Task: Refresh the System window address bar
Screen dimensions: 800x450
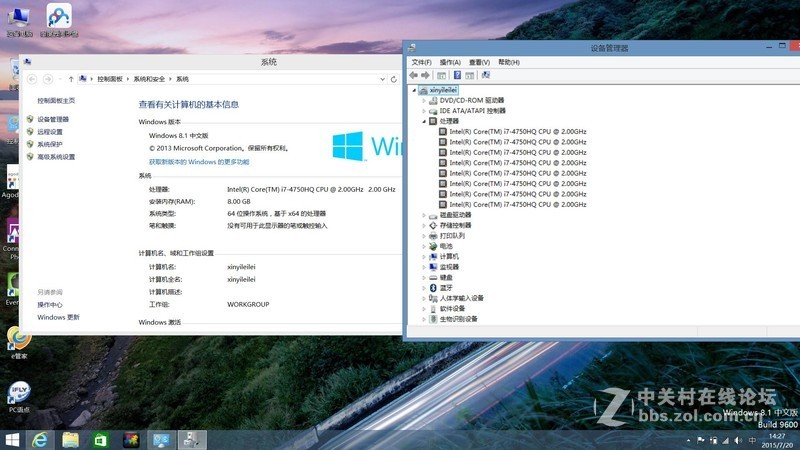Action: (393, 79)
